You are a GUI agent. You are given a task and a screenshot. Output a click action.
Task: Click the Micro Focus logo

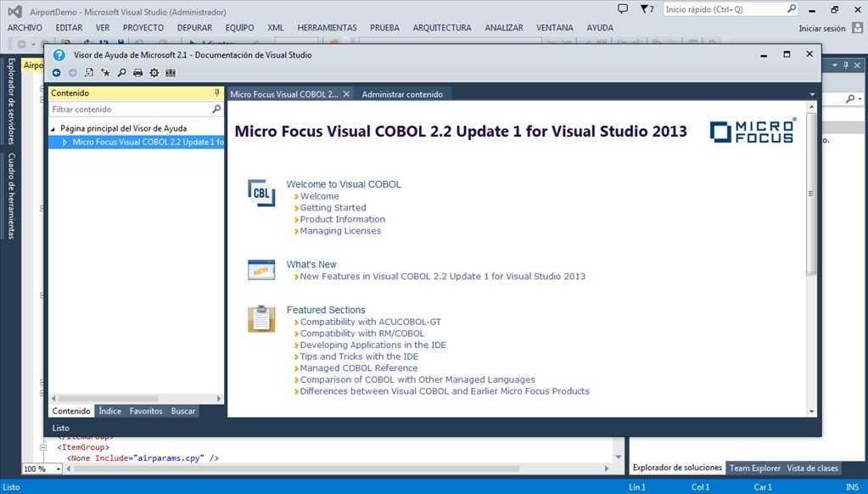(753, 132)
